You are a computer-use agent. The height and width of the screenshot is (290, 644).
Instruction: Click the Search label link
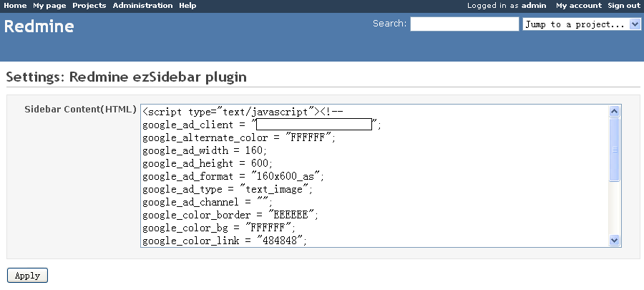pyautogui.click(x=389, y=24)
